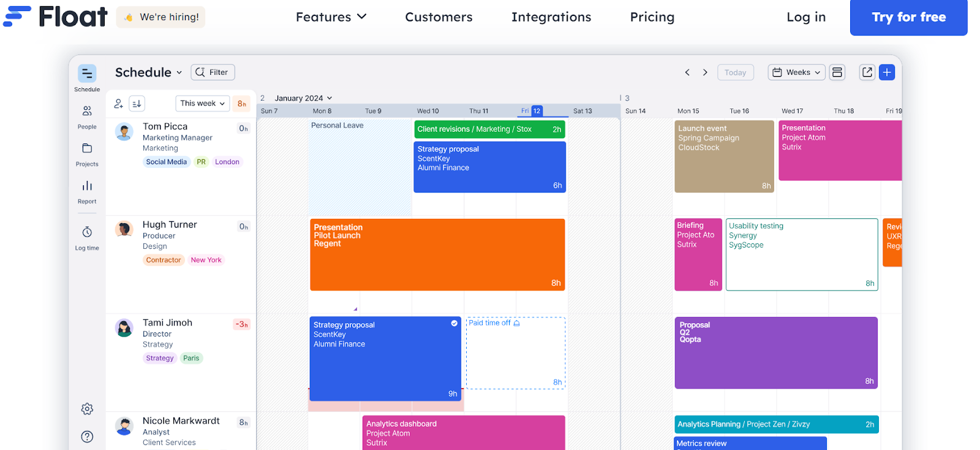This screenshot has height=450, width=980.
Task: Click the name Tom Picca
Action: coord(165,126)
